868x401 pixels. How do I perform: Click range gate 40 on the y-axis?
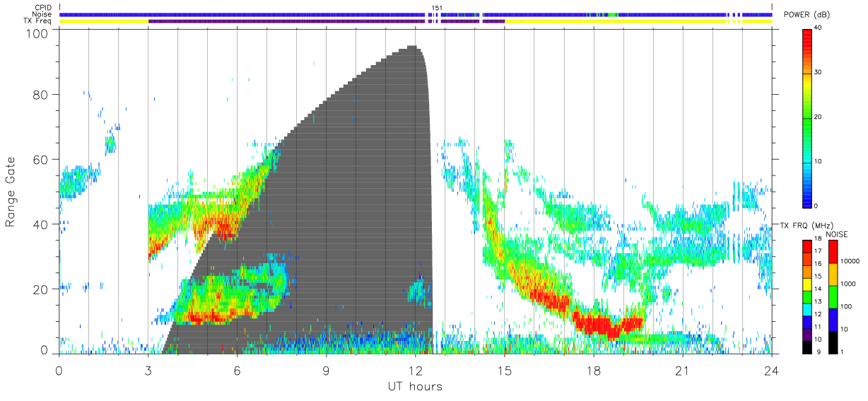click(x=42, y=224)
